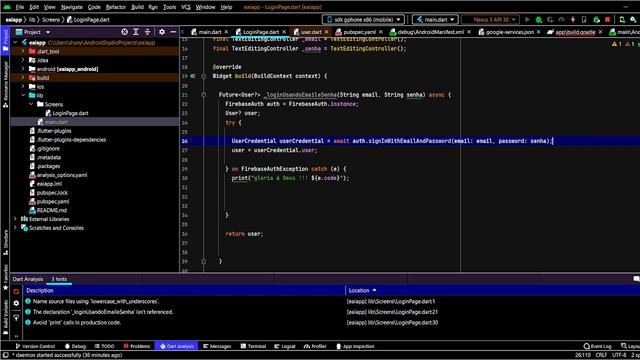Open the Terminal tool window
Viewport: 640px width, 360px height.
pos(253,346)
